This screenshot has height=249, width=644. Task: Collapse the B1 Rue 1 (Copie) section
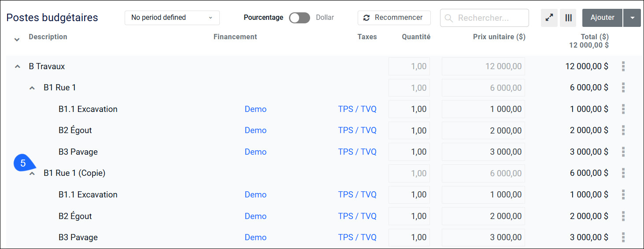[32, 174]
